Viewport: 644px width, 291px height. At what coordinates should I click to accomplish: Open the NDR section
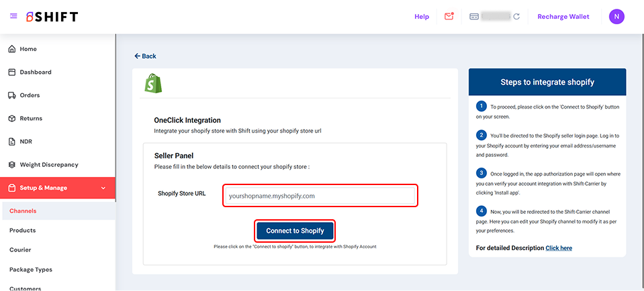click(x=27, y=141)
